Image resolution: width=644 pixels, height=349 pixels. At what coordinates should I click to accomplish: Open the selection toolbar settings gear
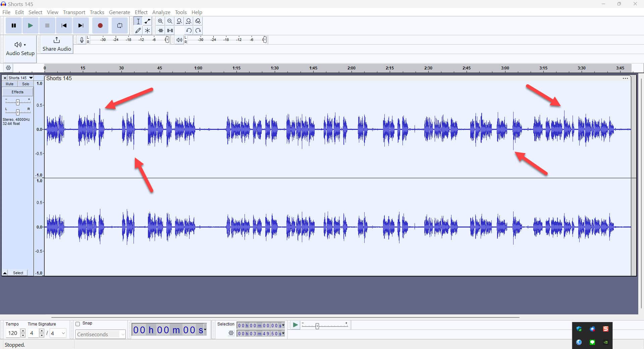[x=231, y=333]
